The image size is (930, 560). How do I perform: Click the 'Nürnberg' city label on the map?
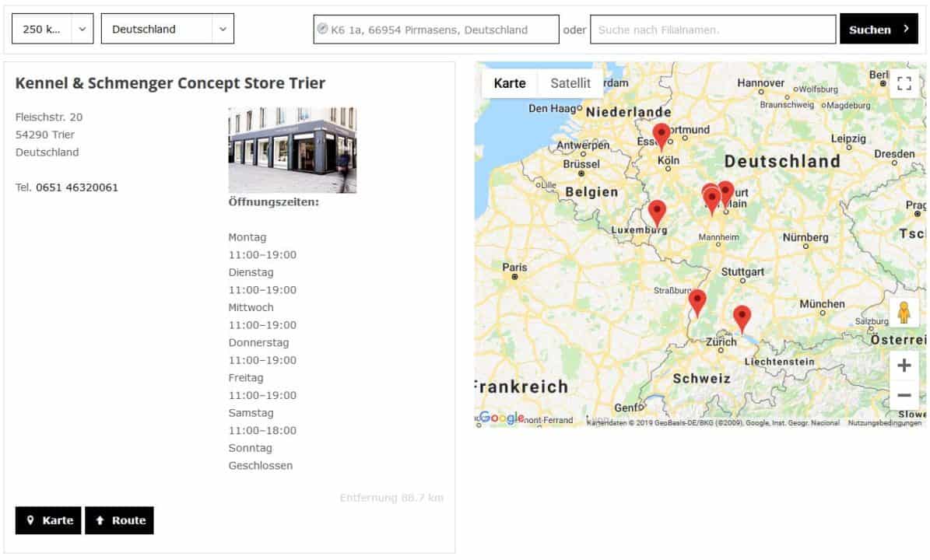805,237
